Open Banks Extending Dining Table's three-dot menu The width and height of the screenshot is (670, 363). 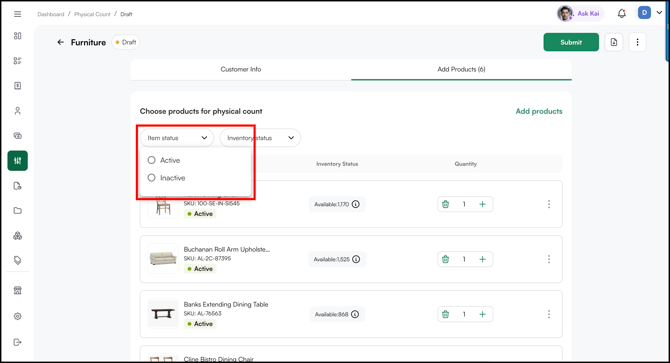(549, 314)
